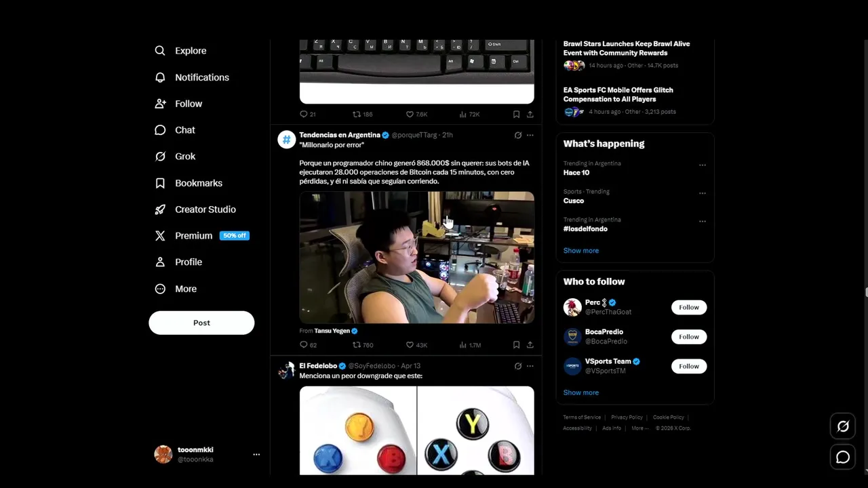This screenshot has height=488, width=868.
Task: Open trending topic Hace 10
Action: pos(576,173)
